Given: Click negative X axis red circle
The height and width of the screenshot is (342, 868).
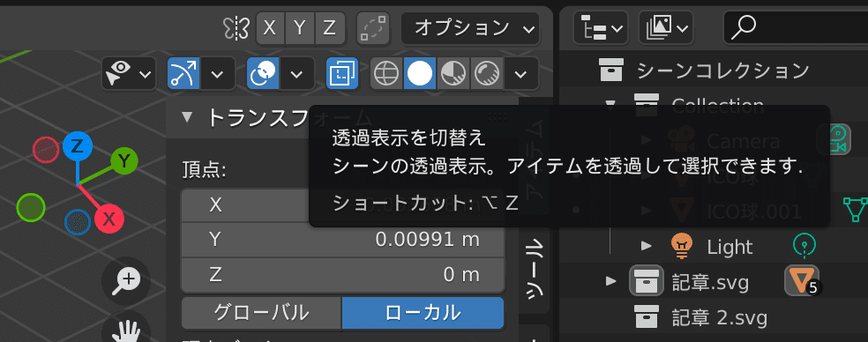Looking at the screenshot, I should click(46, 149).
